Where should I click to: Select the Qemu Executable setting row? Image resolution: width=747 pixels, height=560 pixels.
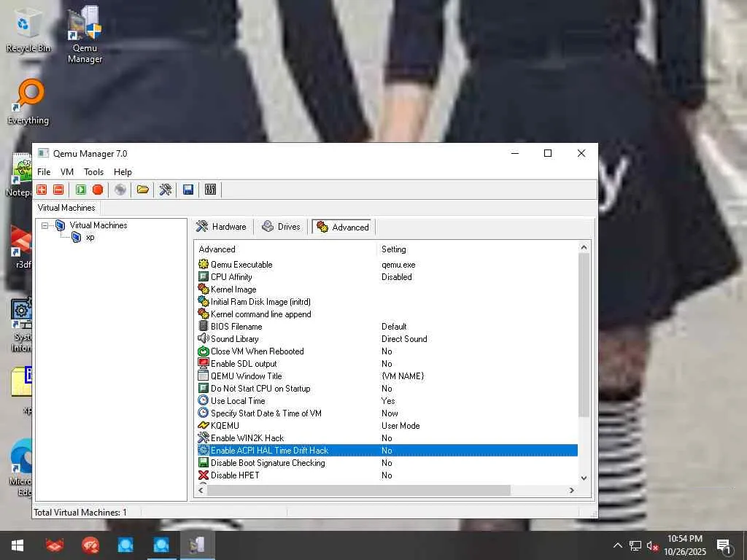click(x=387, y=264)
